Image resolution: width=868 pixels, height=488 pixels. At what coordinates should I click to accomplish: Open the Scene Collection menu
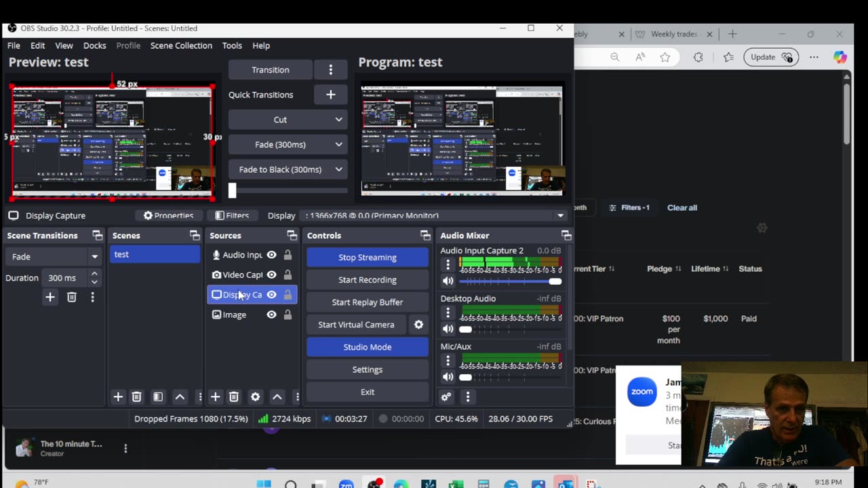[x=181, y=45]
